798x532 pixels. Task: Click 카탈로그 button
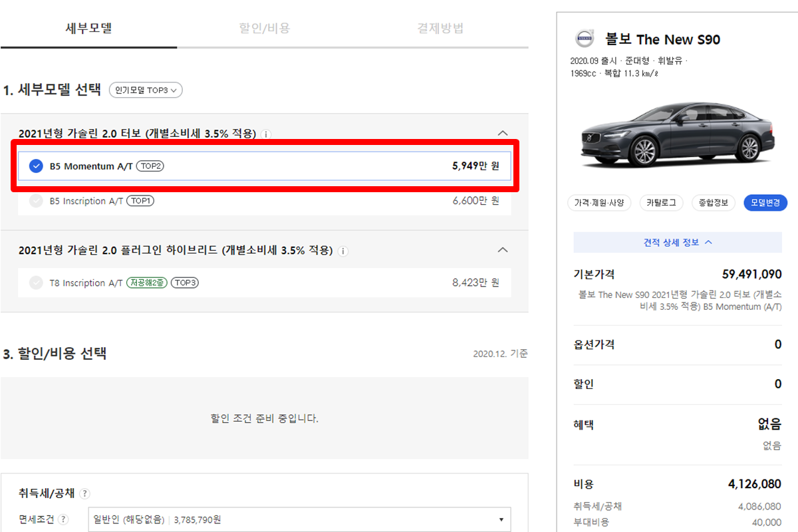661,203
